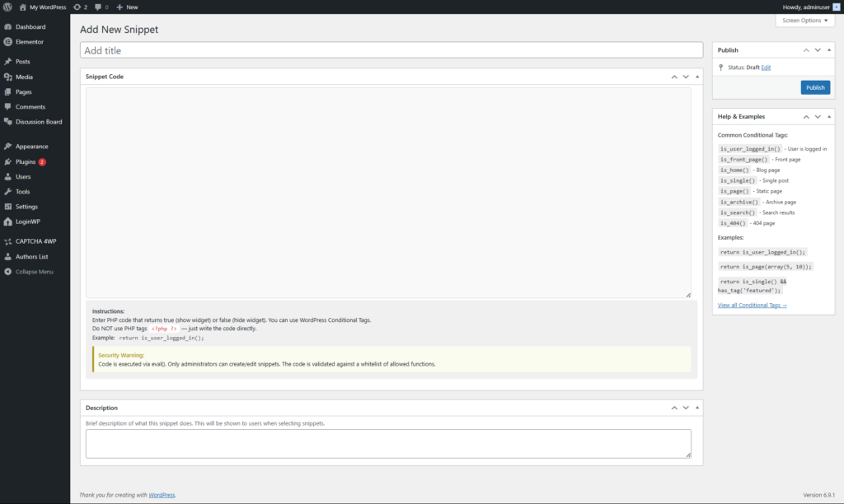Open View all Conditional Tags link
Screen dimensions: 844x504
[x=752, y=306]
